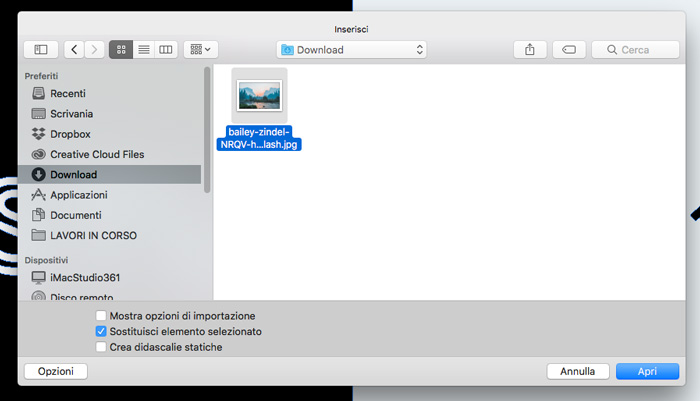Click the sidebar vertical scrollbar
Viewport: 700px width, 401px height.
207,129
